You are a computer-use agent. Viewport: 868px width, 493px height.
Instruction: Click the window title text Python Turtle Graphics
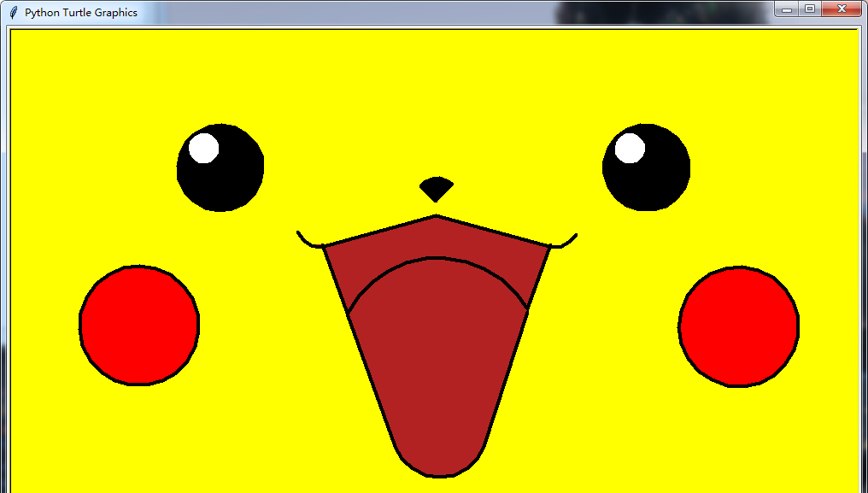[x=81, y=12]
